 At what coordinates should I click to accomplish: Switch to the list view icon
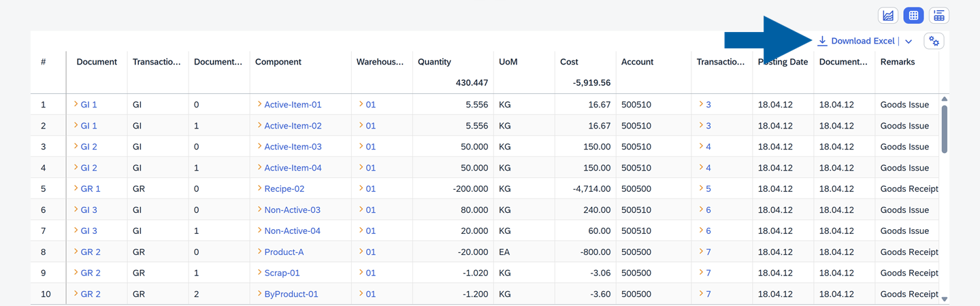tap(938, 15)
